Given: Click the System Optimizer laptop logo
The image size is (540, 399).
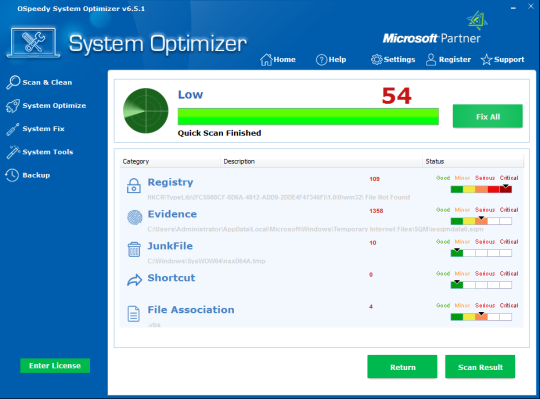Looking at the screenshot, I should [33, 43].
